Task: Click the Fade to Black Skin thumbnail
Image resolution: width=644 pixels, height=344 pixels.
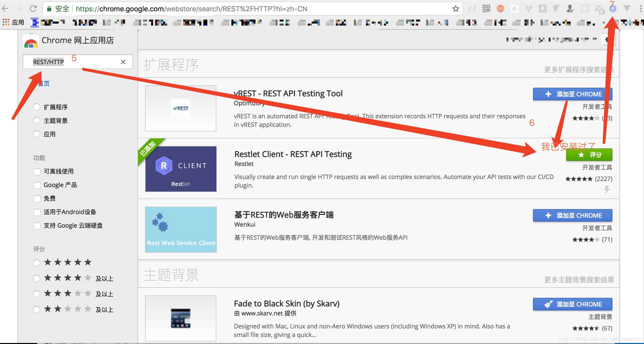Action: (181, 318)
